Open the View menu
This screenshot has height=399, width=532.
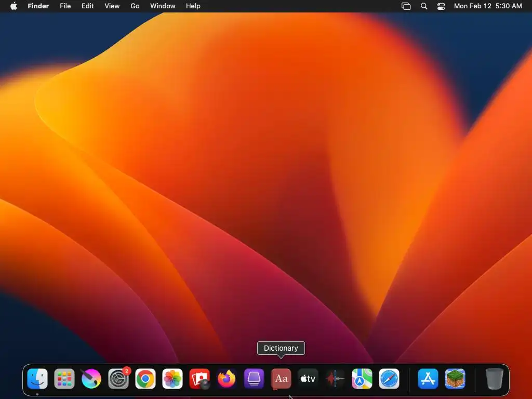pos(112,6)
